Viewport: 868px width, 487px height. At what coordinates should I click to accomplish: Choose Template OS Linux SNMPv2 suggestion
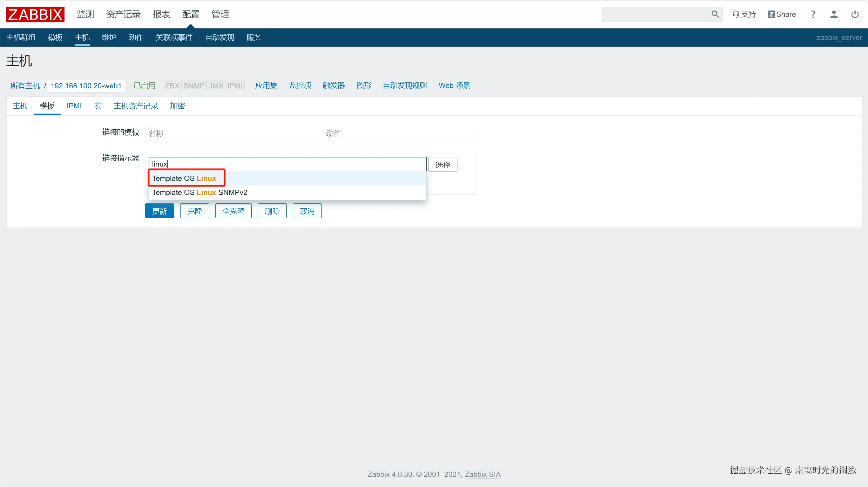pos(199,192)
